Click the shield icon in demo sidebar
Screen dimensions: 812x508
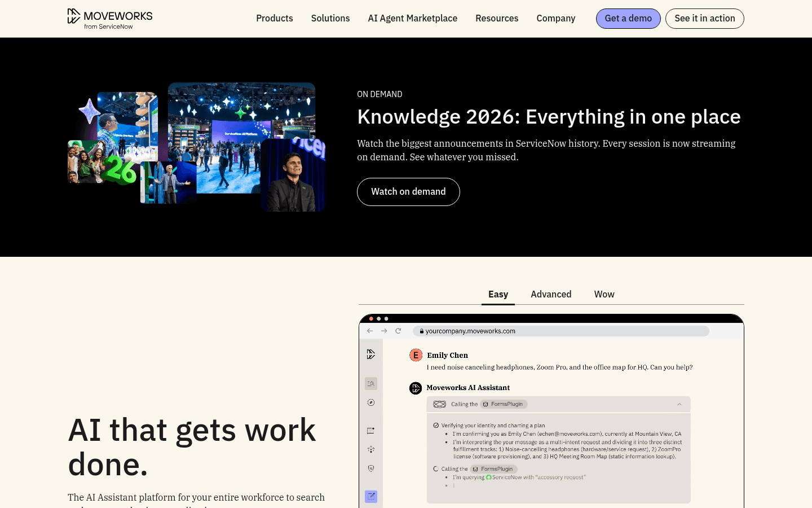pyautogui.click(x=370, y=468)
